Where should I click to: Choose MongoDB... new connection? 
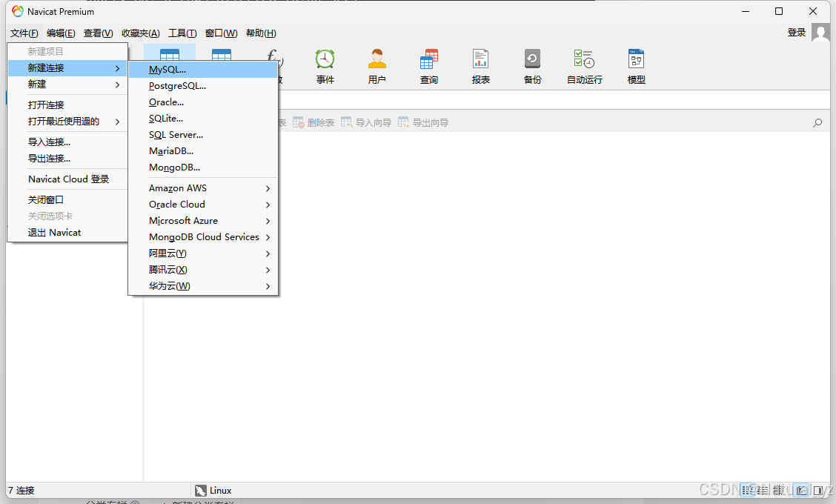point(203,168)
